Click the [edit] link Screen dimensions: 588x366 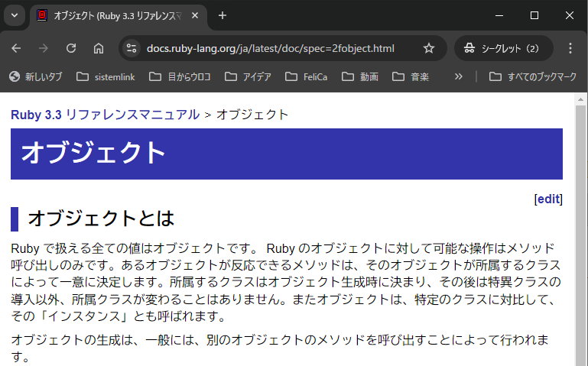point(548,199)
